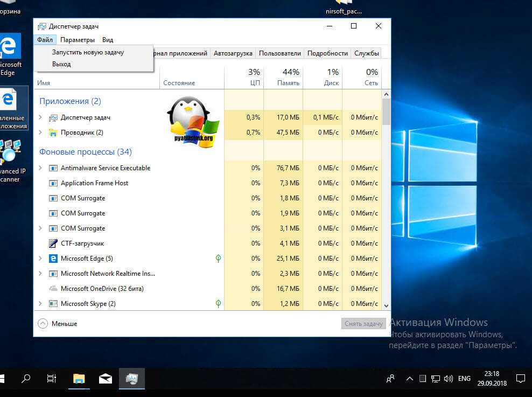
Task: Select the Проводник folder icon in list
Action: click(53, 133)
